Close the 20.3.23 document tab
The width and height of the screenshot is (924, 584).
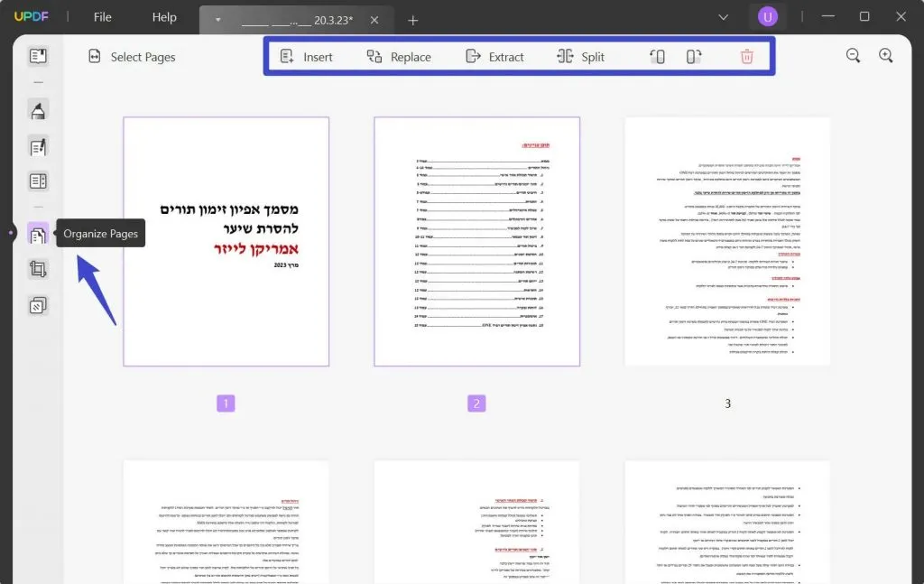pos(374,20)
